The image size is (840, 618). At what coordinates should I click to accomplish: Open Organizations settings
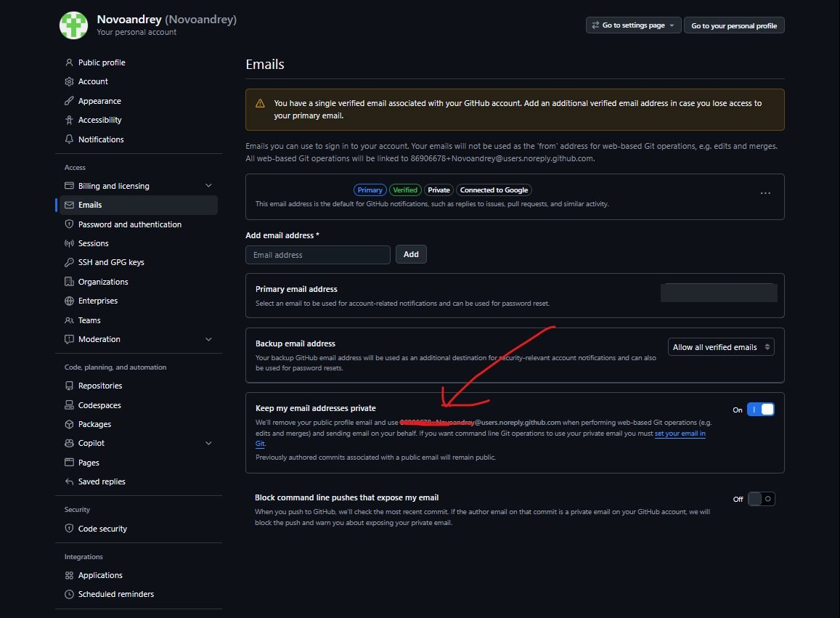(x=103, y=281)
